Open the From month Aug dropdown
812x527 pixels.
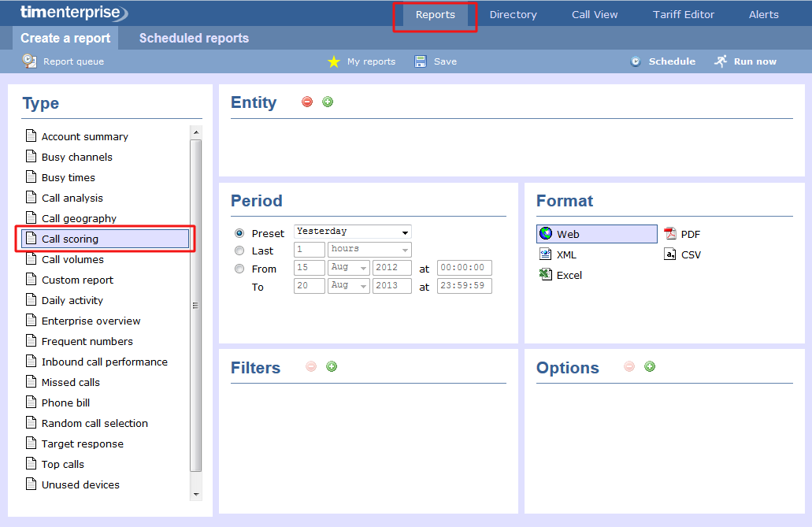pos(348,267)
